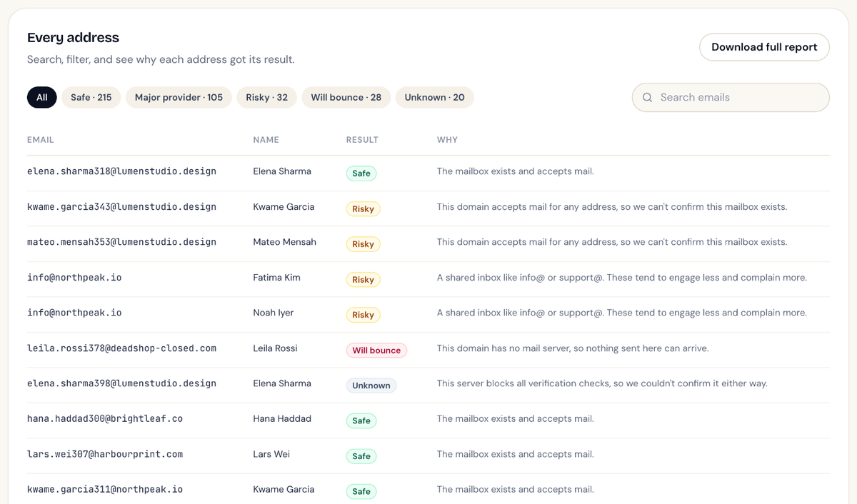Click Safe badge in Lars Wei row
This screenshot has height=504, width=857.
361,456
